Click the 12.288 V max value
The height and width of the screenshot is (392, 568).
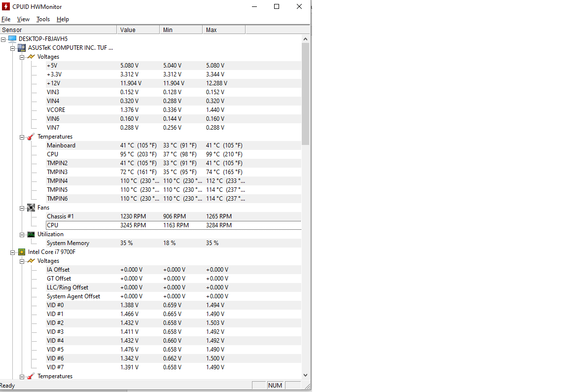(216, 83)
